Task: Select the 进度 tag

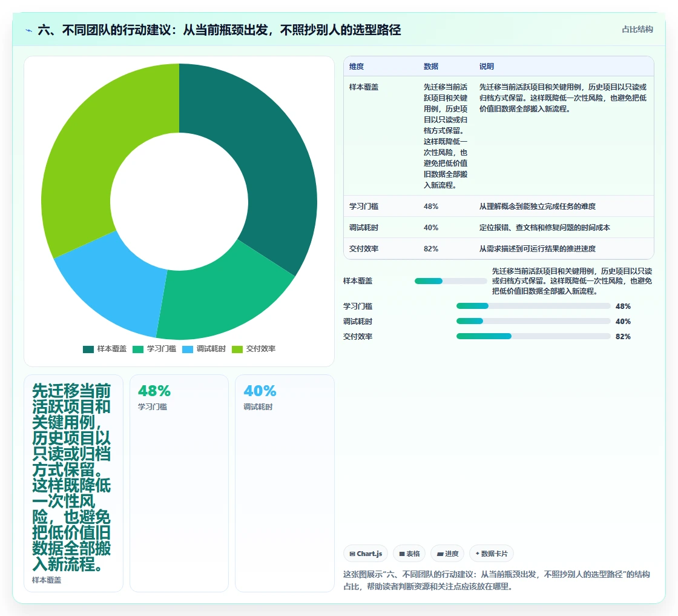Action: coord(447,554)
